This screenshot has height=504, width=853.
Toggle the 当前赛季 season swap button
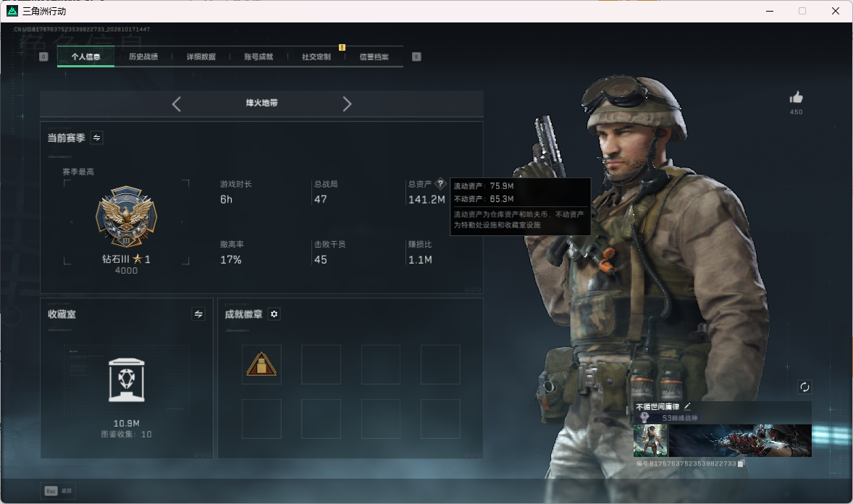coord(97,138)
